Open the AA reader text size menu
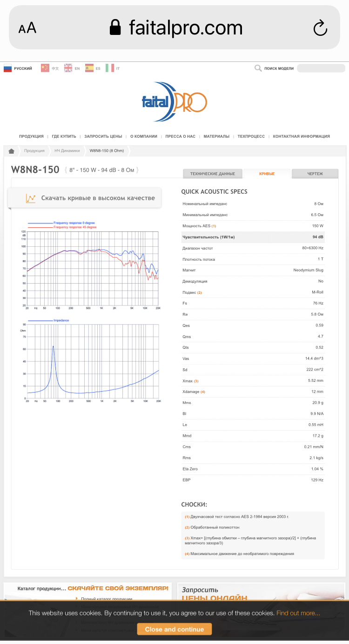The width and height of the screenshot is (349, 644). click(27, 28)
